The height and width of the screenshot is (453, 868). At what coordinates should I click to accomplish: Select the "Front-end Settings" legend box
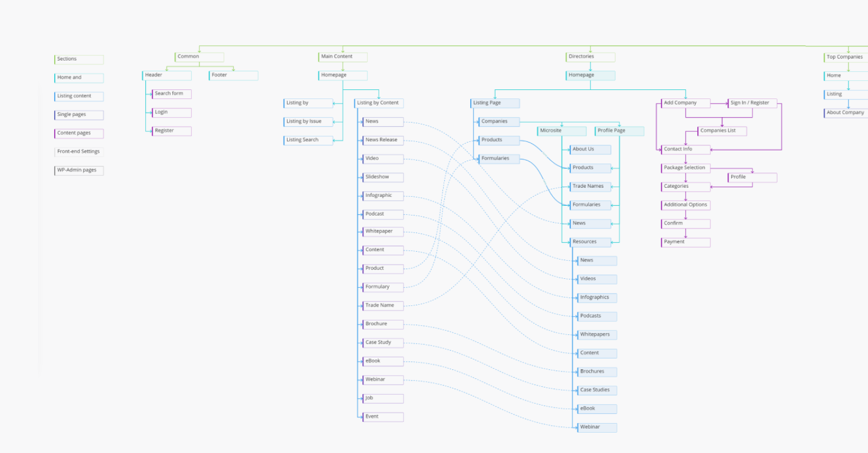tap(79, 152)
